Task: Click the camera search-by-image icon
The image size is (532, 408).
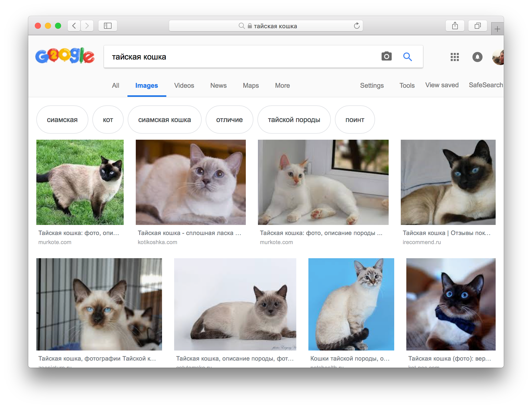Action: pos(386,56)
